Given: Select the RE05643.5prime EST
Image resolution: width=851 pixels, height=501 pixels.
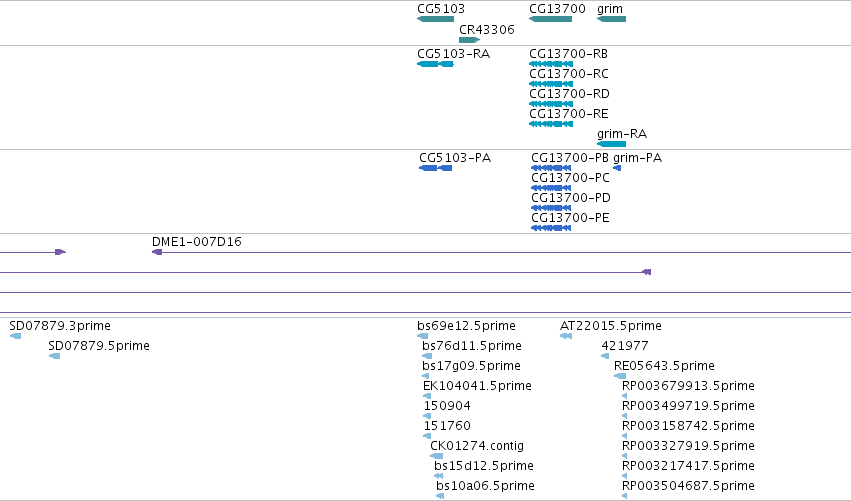Looking at the screenshot, I should (620, 376).
